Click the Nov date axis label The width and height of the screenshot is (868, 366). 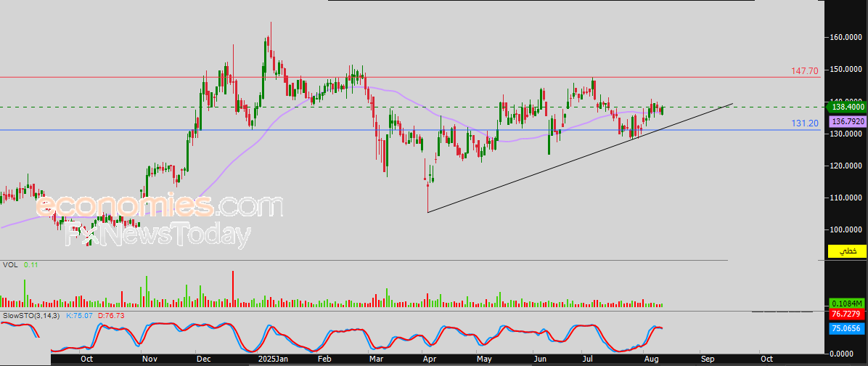[x=148, y=359]
